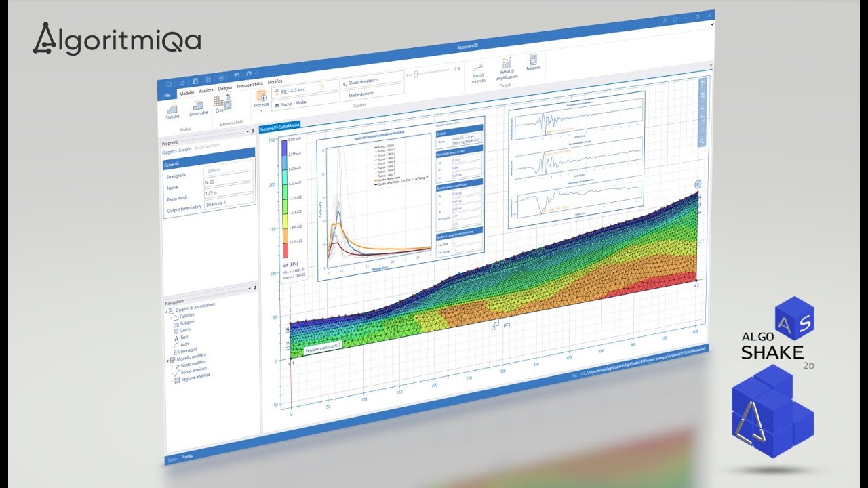Image resolution: width=868 pixels, height=488 pixels.
Task: Select Poligoni in the Navigatore tree
Action: point(186,323)
